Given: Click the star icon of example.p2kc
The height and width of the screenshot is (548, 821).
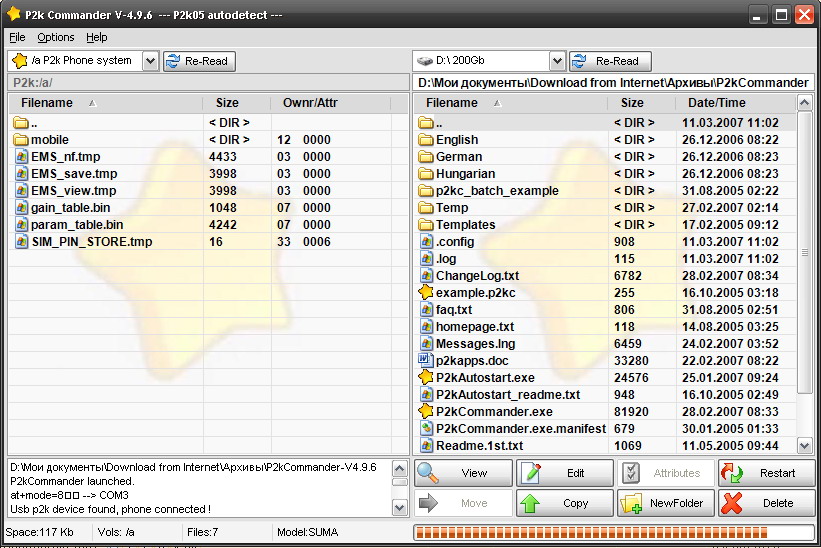Looking at the screenshot, I should (x=426, y=292).
